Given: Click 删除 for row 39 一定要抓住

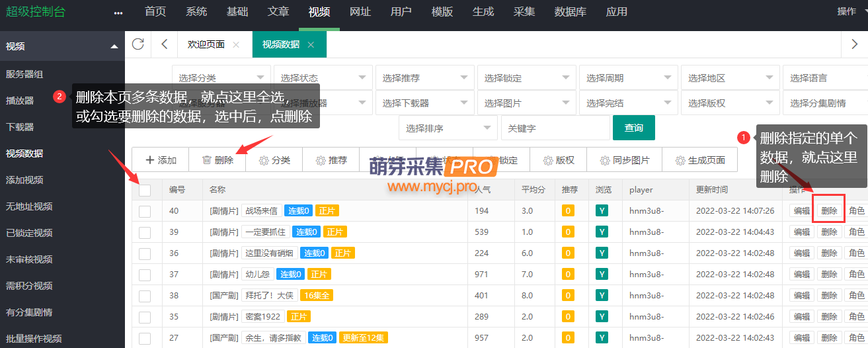Looking at the screenshot, I should click(x=830, y=232).
